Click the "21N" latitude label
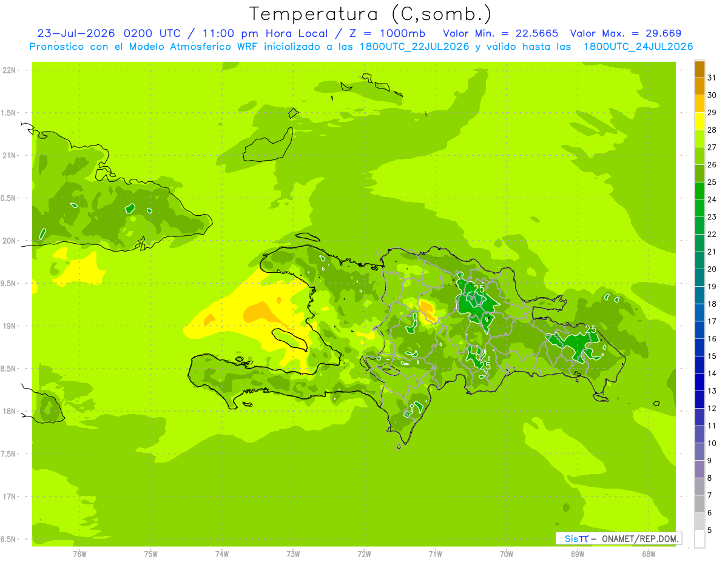This screenshot has height=562, width=728. pyautogui.click(x=9, y=155)
